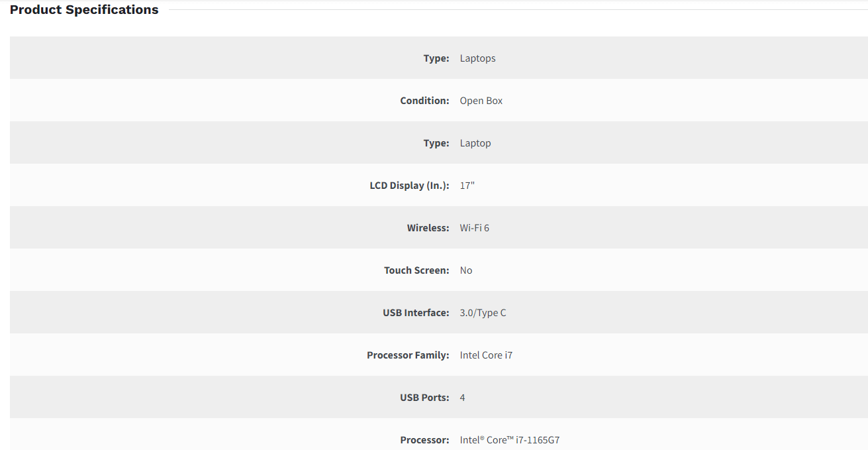Screen dimensions: 868x450
Task: Click the "Type:" label beside "Laptops"
Action: pos(436,58)
